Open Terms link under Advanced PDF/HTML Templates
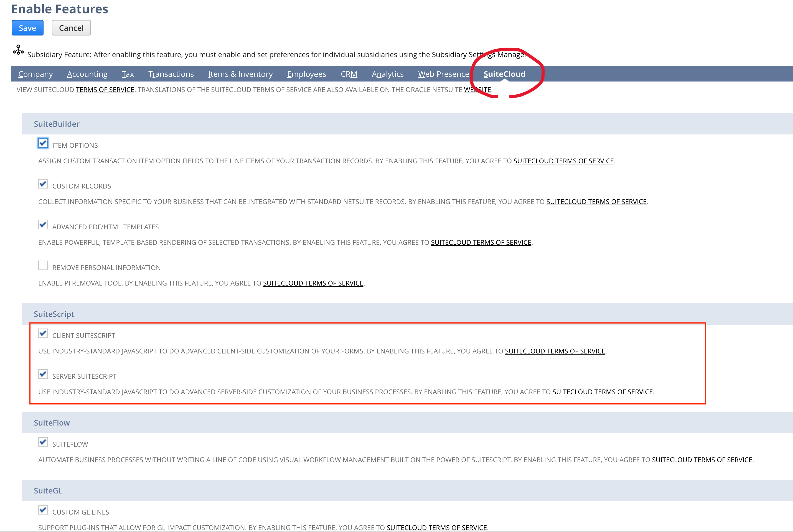Viewport: 793px width, 532px height. [481, 243]
